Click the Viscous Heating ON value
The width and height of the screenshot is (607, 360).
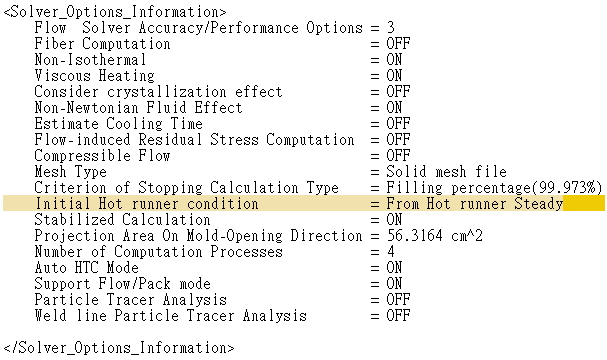(x=394, y=75)
